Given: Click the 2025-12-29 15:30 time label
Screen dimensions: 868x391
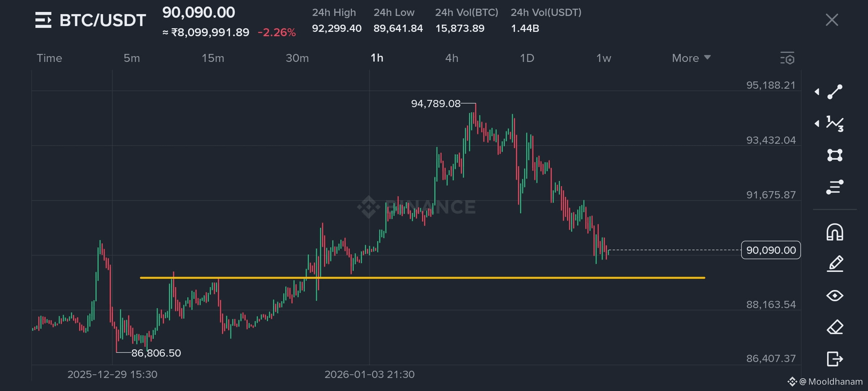Looking at the screenshot, I should coord(112,374).
